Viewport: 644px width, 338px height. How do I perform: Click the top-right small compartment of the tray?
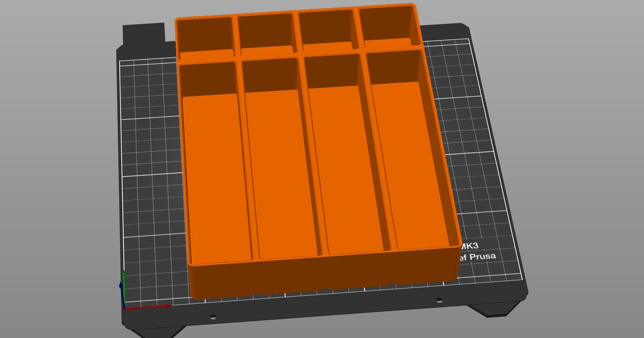pyautogui.click(x=387, y=27)
